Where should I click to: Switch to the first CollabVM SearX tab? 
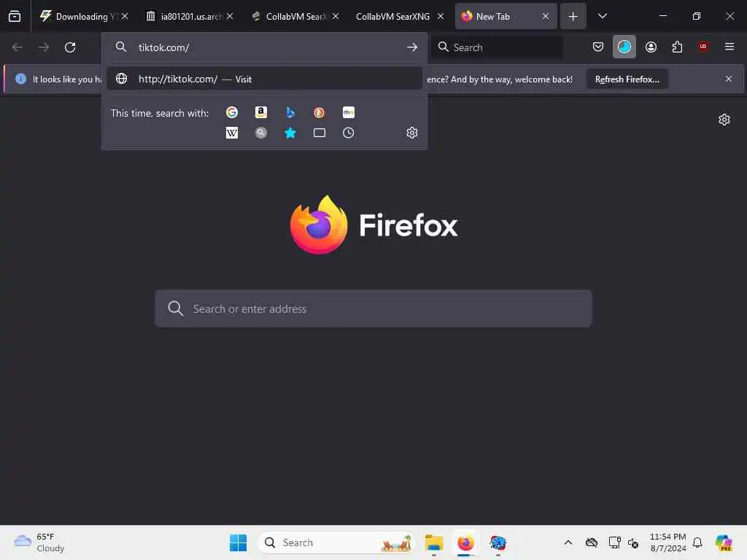[295, 16]
